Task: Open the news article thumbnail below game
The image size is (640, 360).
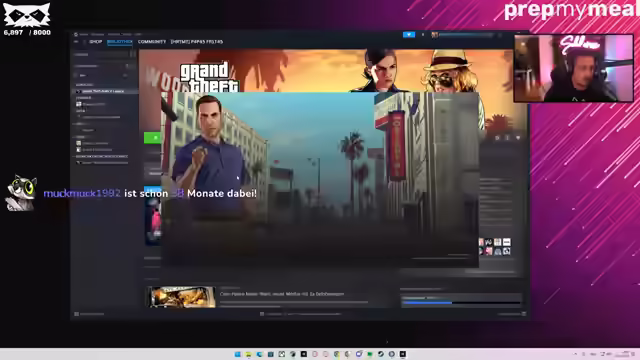Action: coord(181,297)
